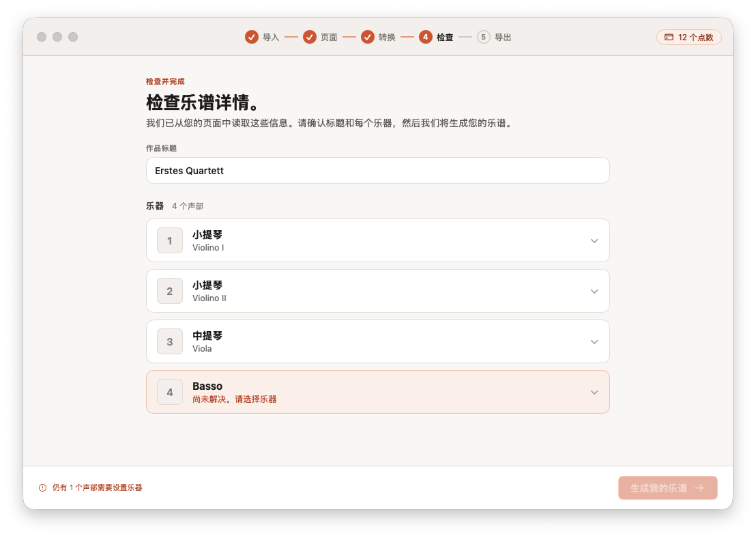Go to the 页面 step label

coord(329,37)
